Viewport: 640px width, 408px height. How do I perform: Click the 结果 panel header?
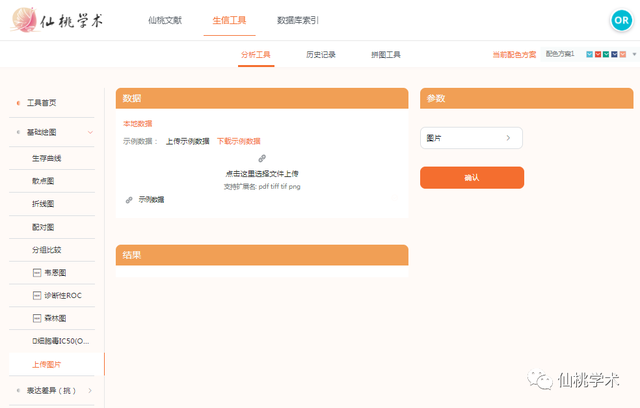pyautogui.click(x=262, y=255)
